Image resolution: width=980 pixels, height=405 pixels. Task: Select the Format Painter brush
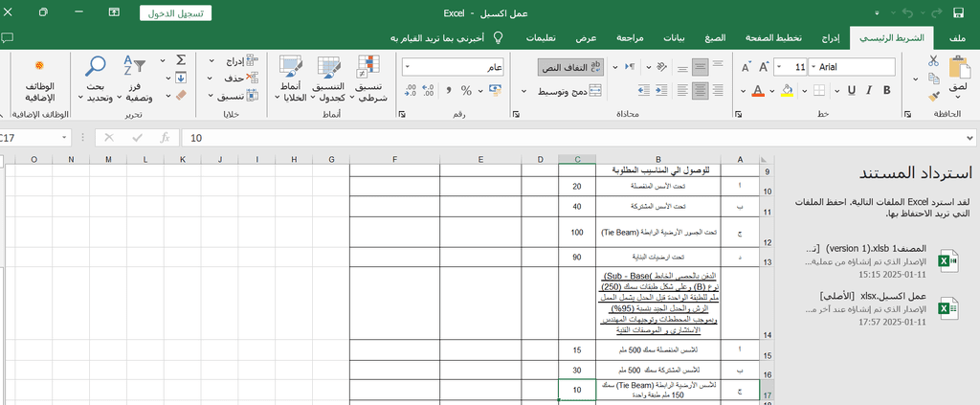coord(934,96)
